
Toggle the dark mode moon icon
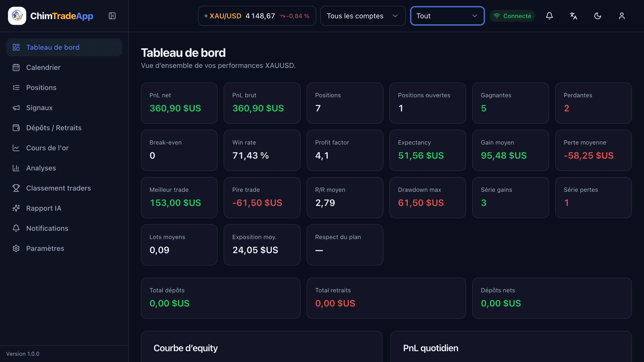[x=598, y=16]
